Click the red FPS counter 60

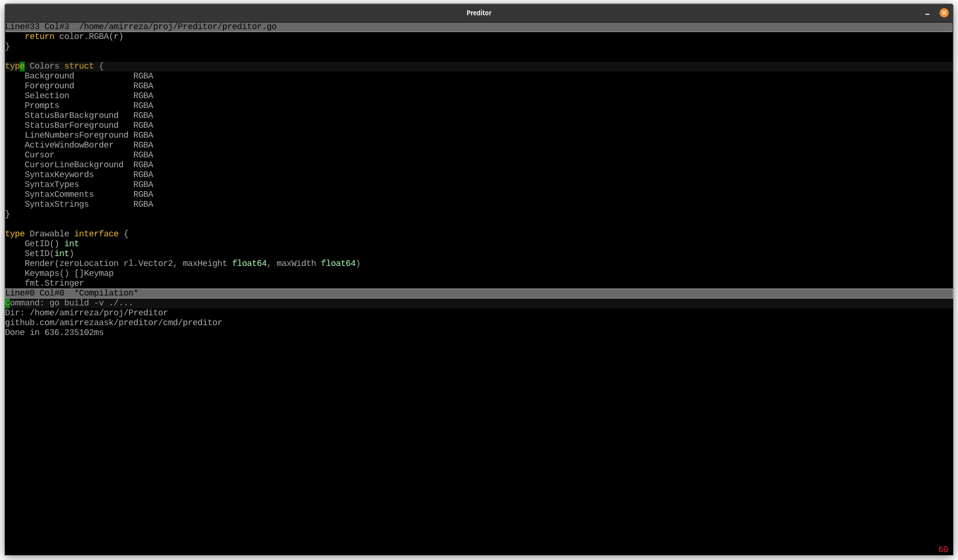[943, 550]
